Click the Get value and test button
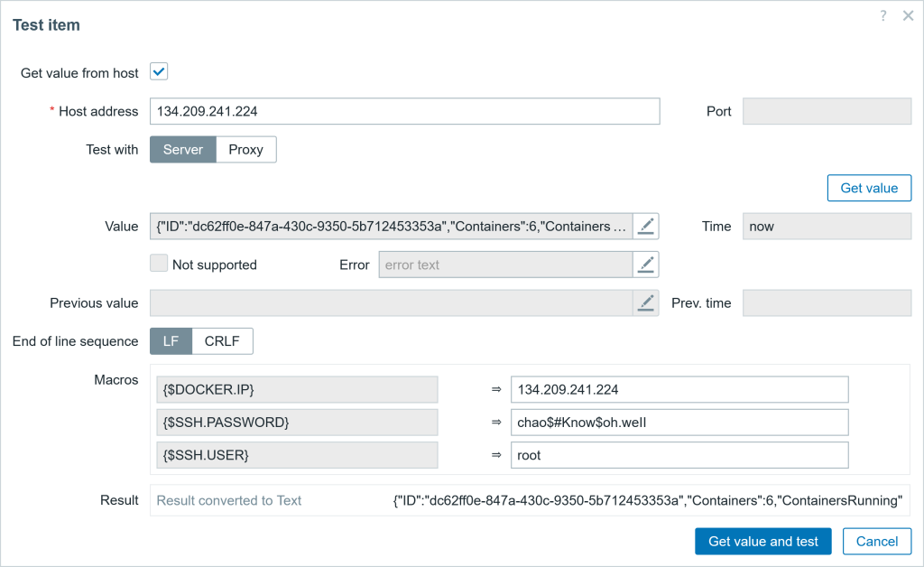The width and height of the screenshot is (924, 567). (x=762, y=541)
